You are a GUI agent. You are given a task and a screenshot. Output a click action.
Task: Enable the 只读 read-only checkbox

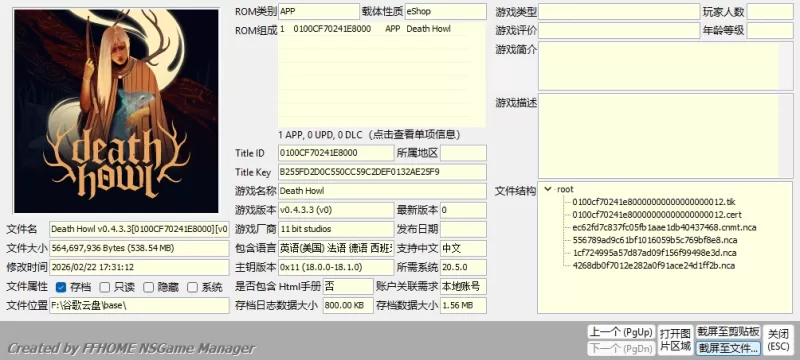click(x=105, y=287)
